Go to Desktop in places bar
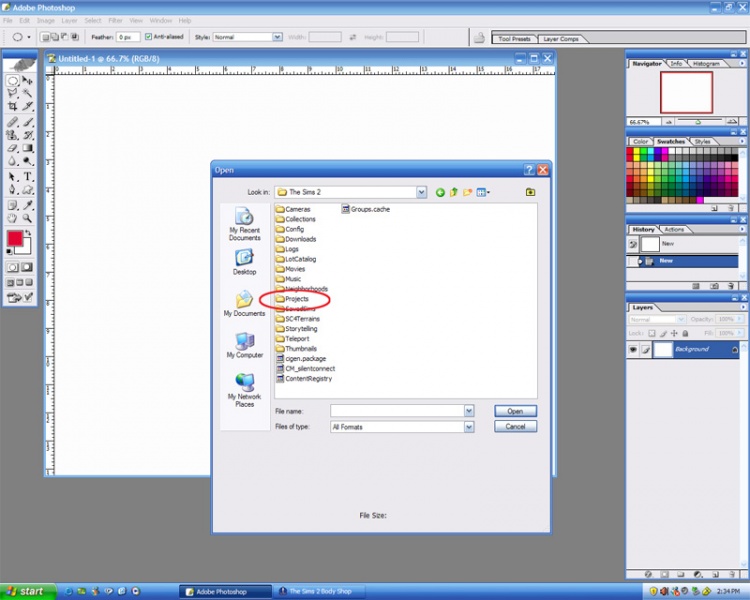This screenshot has height=600, width=750. tap(244, 262)
